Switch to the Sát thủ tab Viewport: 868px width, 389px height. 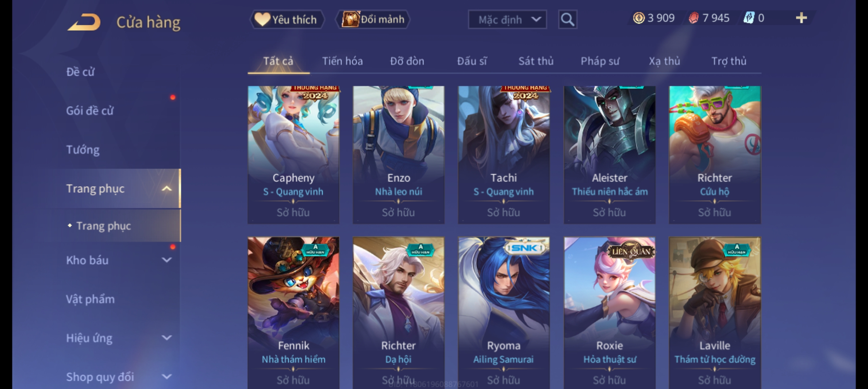point(536,61)
